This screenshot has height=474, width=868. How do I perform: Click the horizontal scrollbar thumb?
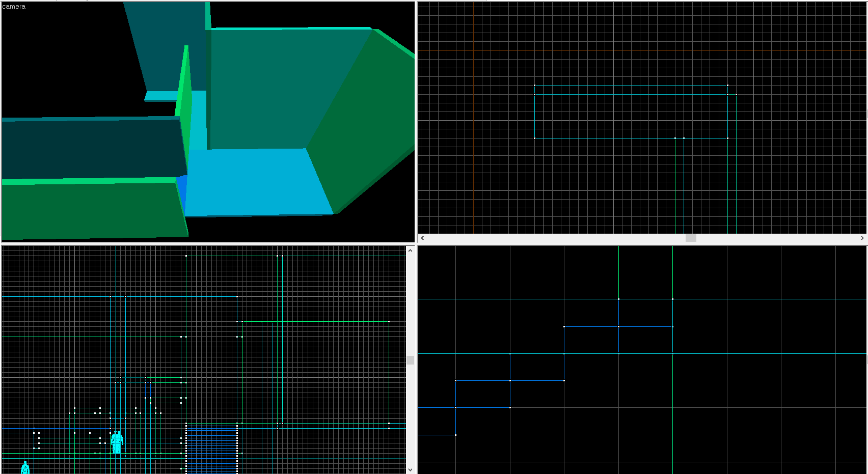(691, 238)
